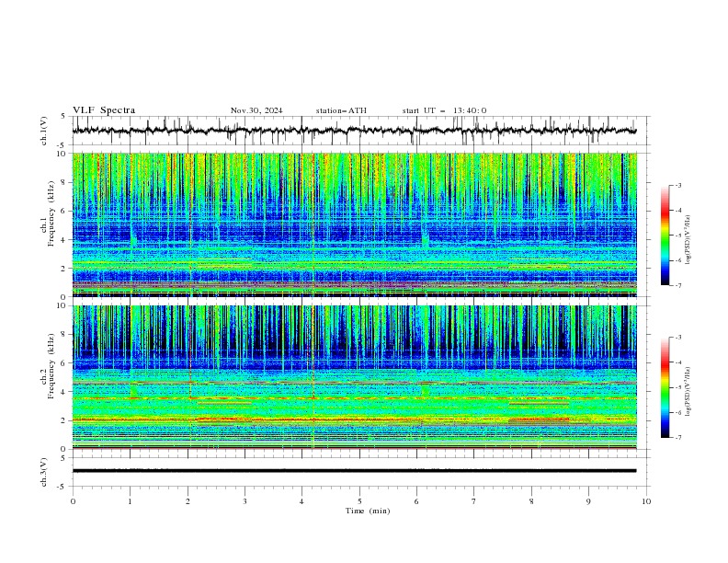Click the upper colorbar 'log(PSD)(V²/Hz)' label
The height and width of the screenshot is (563, 728).
click(x=688, y=240)
